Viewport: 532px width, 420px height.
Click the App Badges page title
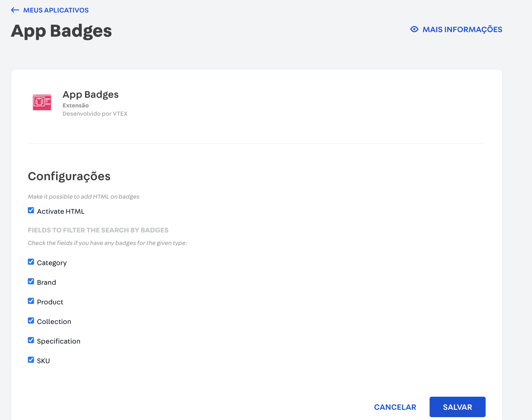tap(61, 31)
